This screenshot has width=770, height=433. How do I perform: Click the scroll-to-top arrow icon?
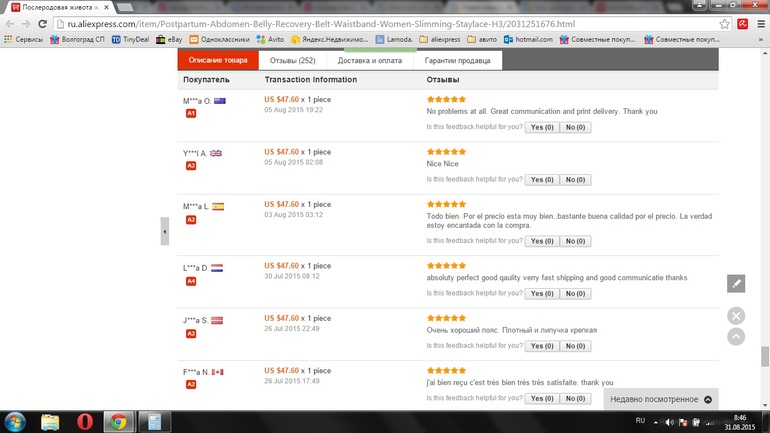pos(736,337)
